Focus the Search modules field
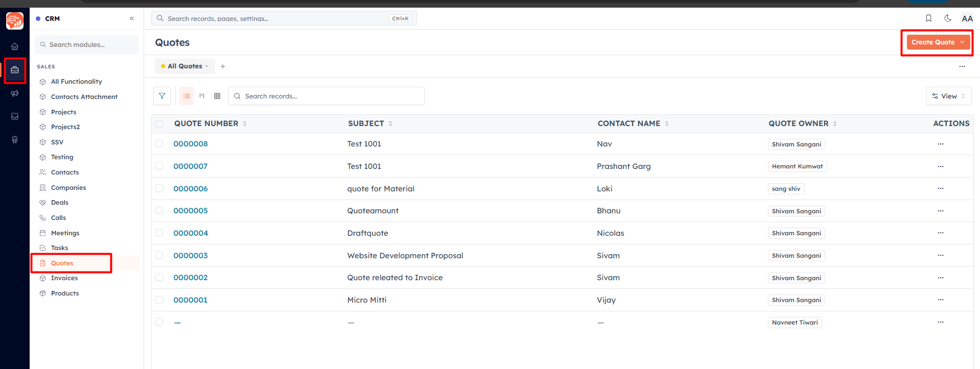980x369 pixels. [87, 45]
